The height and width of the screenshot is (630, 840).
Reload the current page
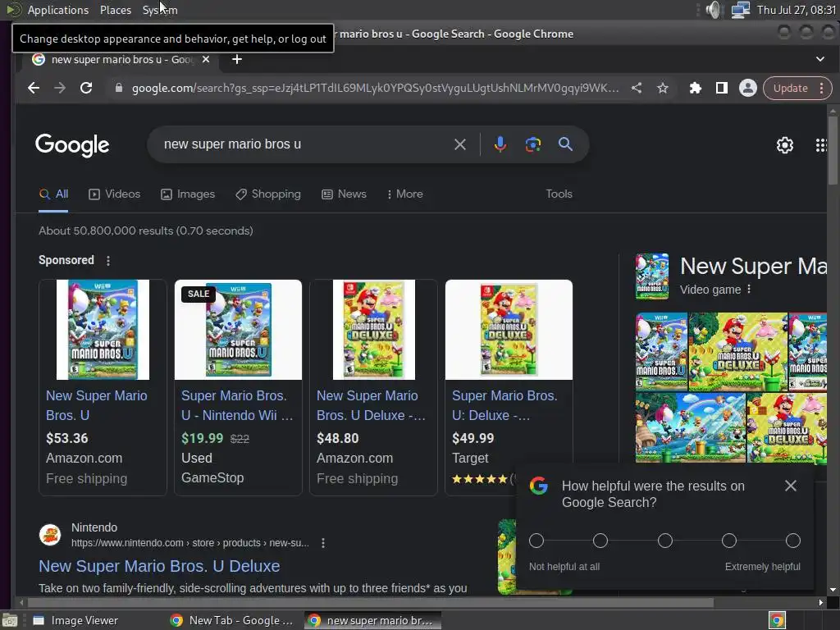86,88
